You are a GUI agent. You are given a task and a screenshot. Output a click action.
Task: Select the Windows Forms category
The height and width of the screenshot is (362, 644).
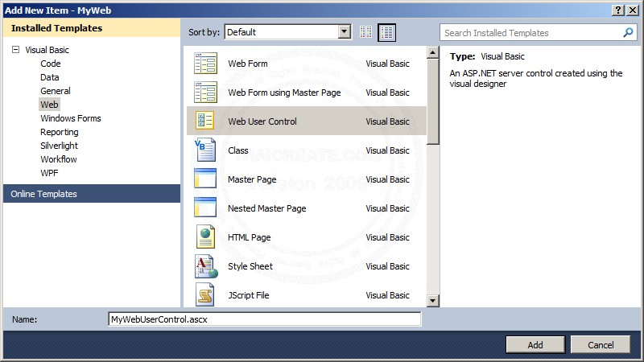tap(71, 118)
